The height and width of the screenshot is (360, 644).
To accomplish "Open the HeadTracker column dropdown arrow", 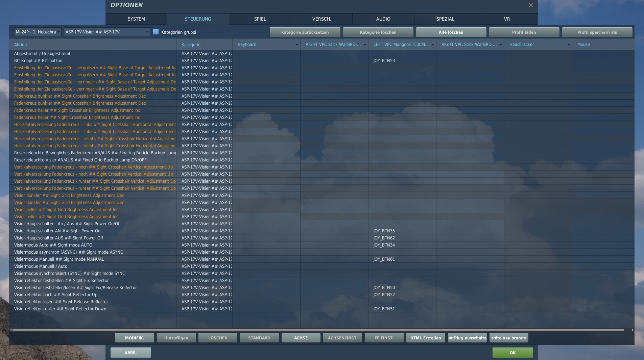I will click(569, 45).
